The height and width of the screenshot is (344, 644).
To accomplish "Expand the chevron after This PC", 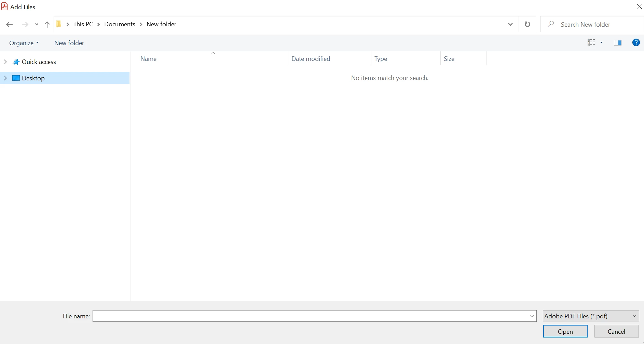I will point(98,24).
